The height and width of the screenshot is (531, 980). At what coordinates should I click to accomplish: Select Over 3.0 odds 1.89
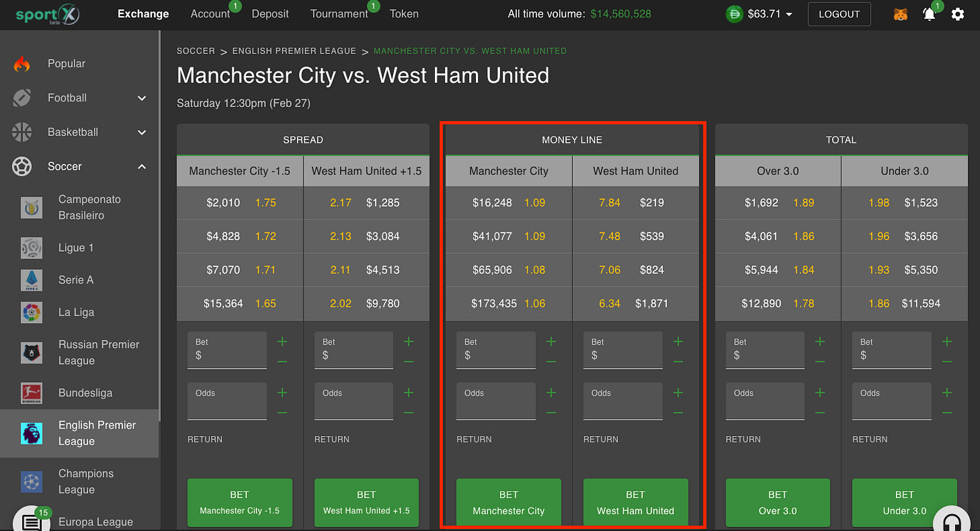tap(804, 203)
